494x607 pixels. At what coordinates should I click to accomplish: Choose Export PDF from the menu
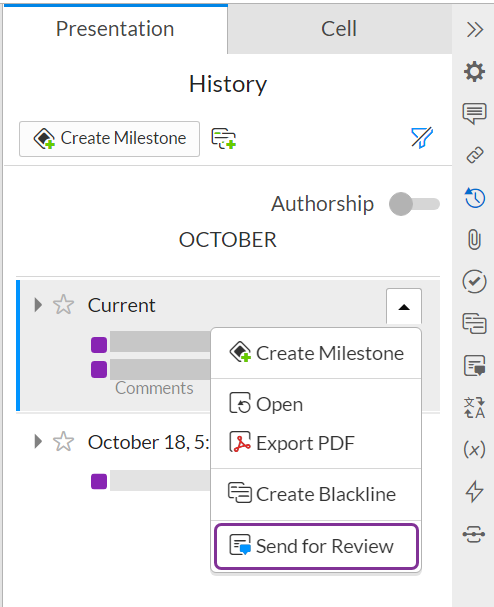(316, 443)
